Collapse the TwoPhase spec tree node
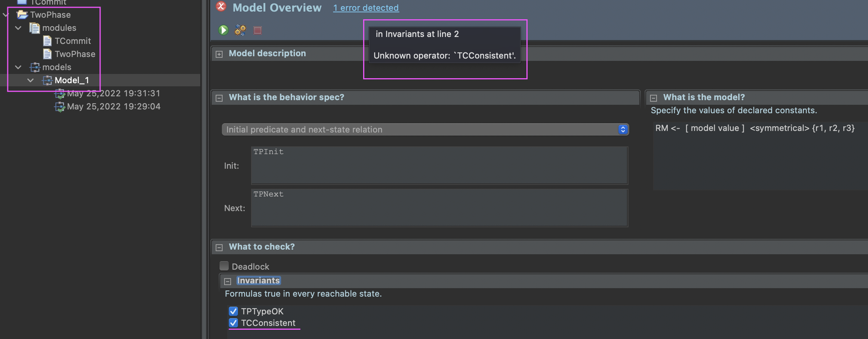868x339 pixels. [x=6, y=15]
